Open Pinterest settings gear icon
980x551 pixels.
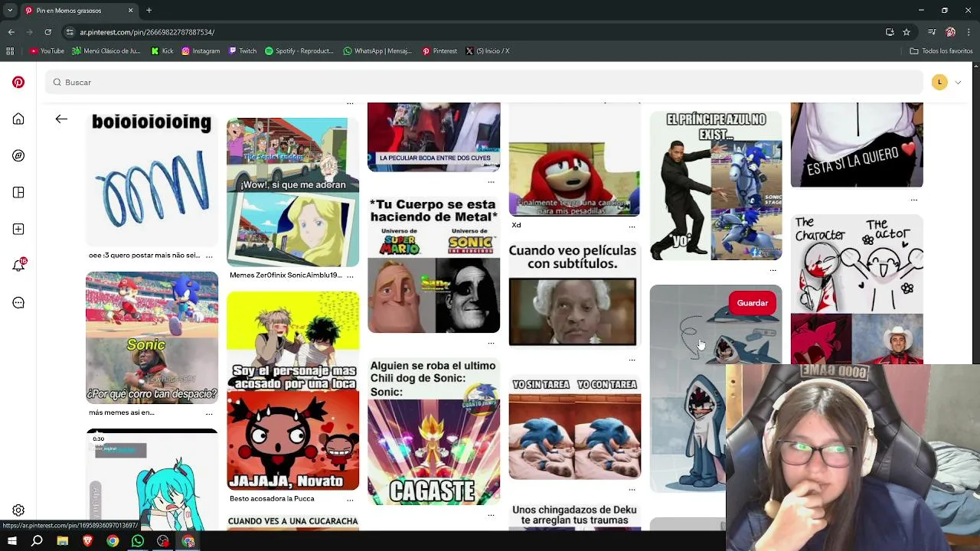point(18,510)
